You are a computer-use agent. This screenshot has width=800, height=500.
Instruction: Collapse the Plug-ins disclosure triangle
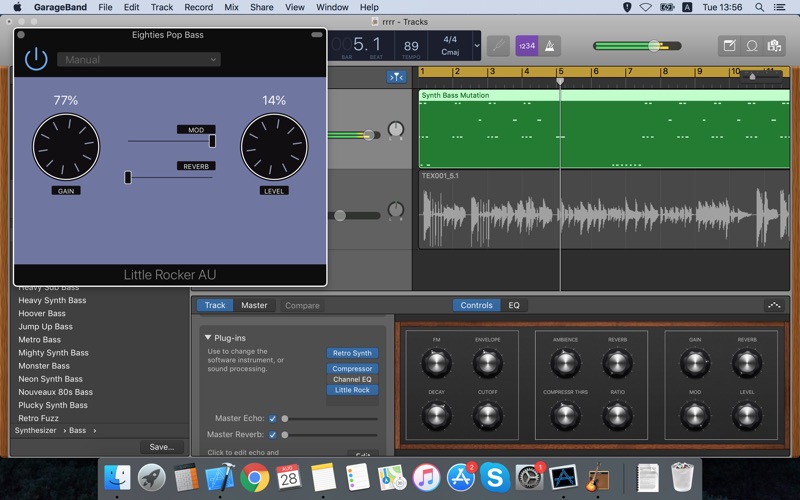pyautogui.click(x=208, y=338)
